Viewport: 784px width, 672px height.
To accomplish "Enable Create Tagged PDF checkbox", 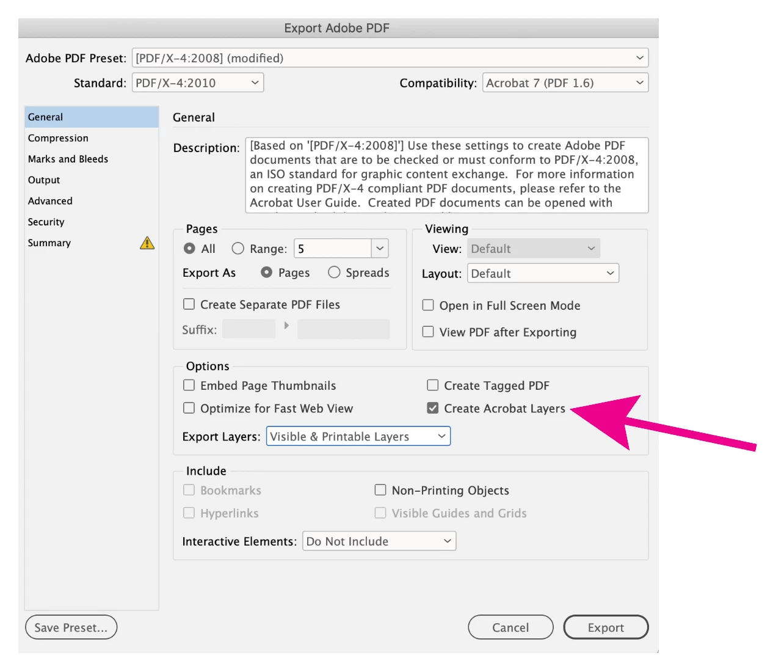I will click(x=432, y=385).
